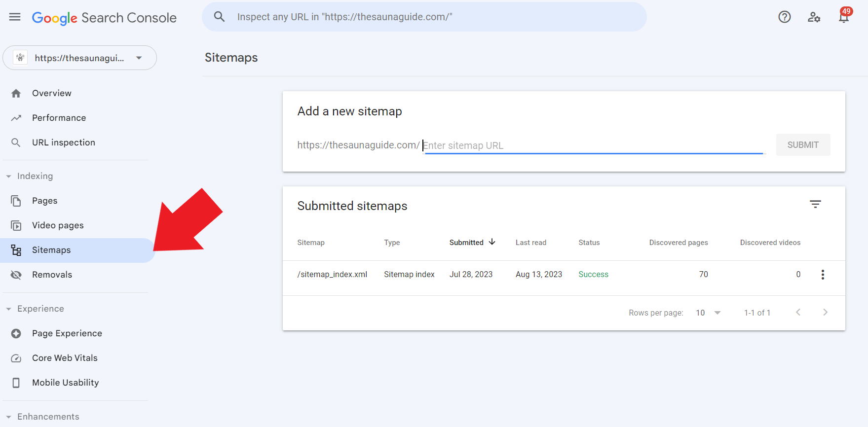Open the hamburger main menu
868x427 pixels.
[x=15, y=17]
